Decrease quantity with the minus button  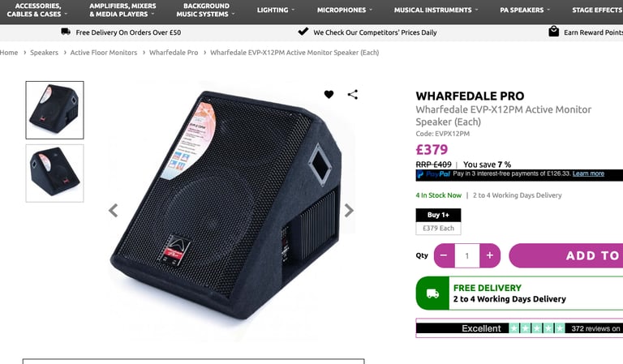pos(445,255)
